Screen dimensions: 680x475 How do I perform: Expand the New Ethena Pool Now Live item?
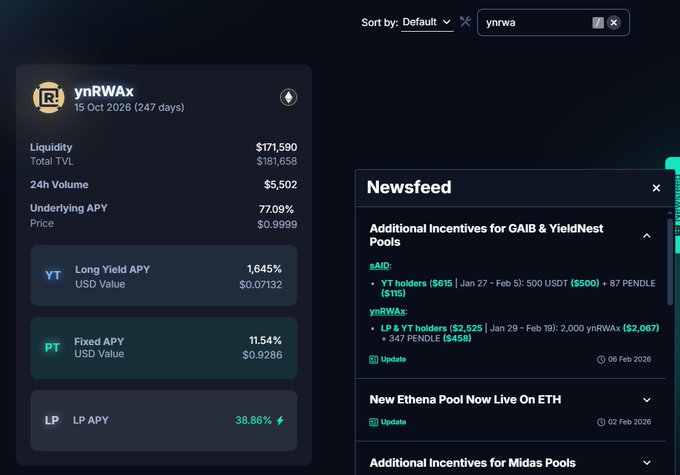coord(646,399)
